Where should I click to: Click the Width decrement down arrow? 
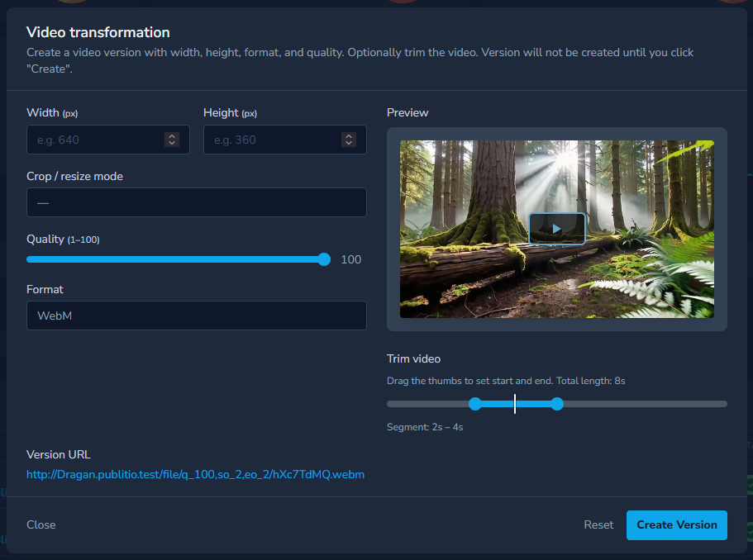172,144
